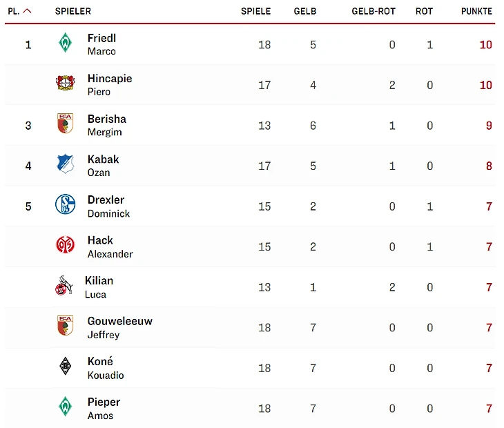
Task: Toggle sort arrow on PL. column
Action: 27,11
